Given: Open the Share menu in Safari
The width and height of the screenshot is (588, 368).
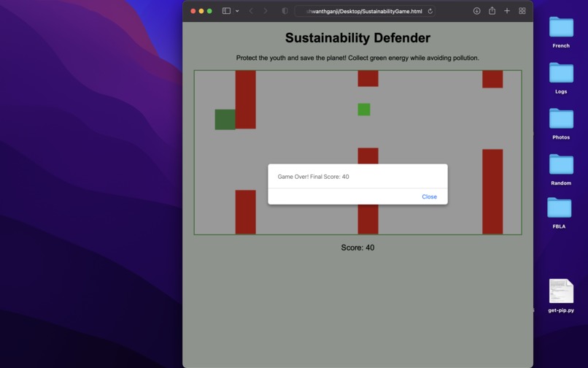Looking at the screenshot, I should [492, 10].
